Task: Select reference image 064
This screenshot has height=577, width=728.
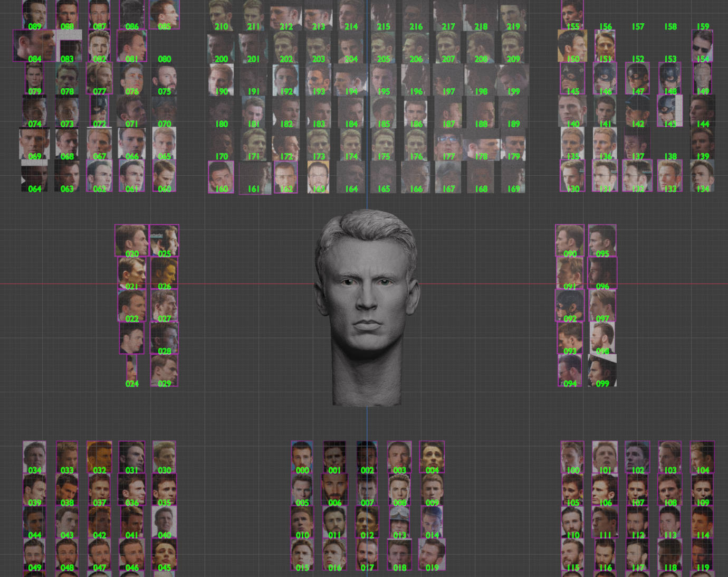Action: pyautogui.click(x=34, y=176)
